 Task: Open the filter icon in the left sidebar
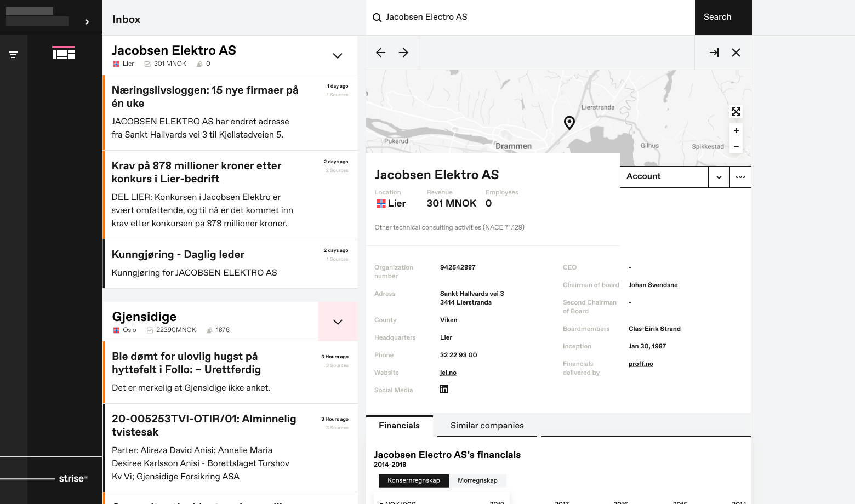pos(13,54)
